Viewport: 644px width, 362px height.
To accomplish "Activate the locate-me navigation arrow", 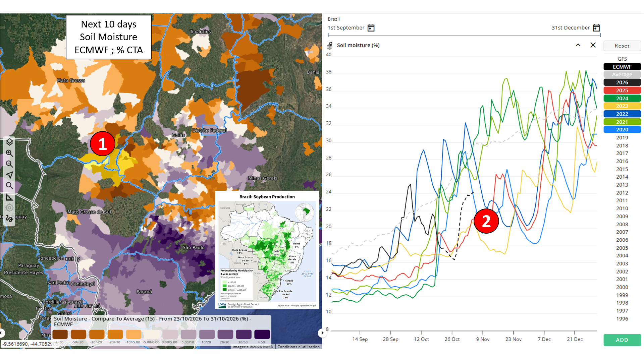I will pos(9,175).
